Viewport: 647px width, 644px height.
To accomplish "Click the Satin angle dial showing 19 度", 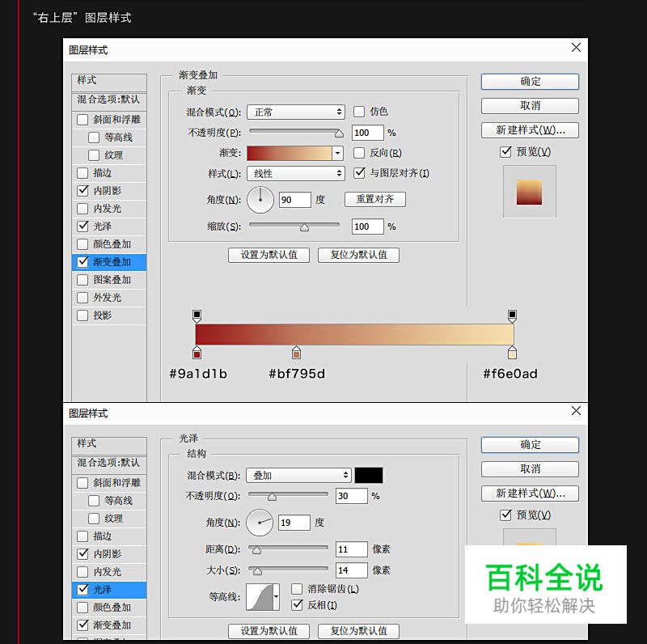I will [x=259, y=523].
